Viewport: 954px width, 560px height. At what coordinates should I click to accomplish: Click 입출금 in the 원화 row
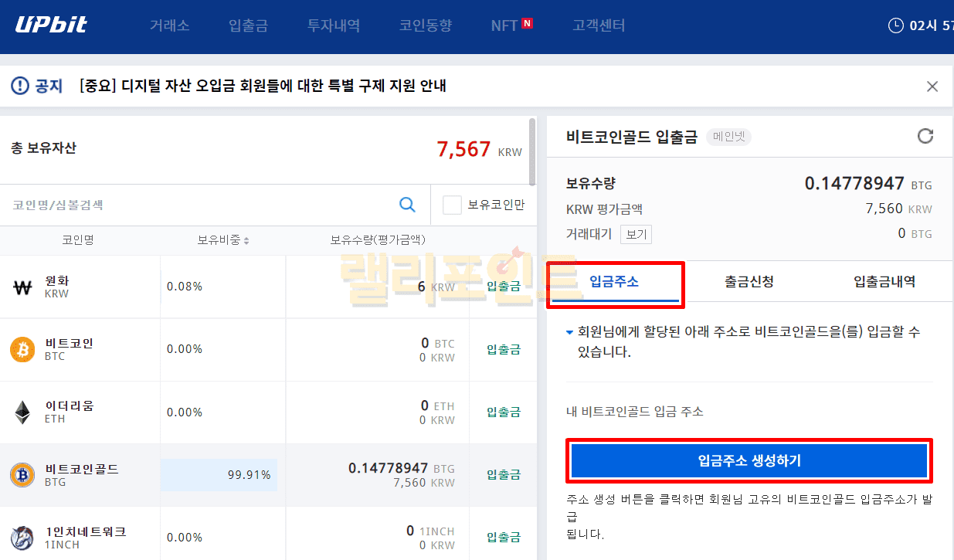(504, 287)
